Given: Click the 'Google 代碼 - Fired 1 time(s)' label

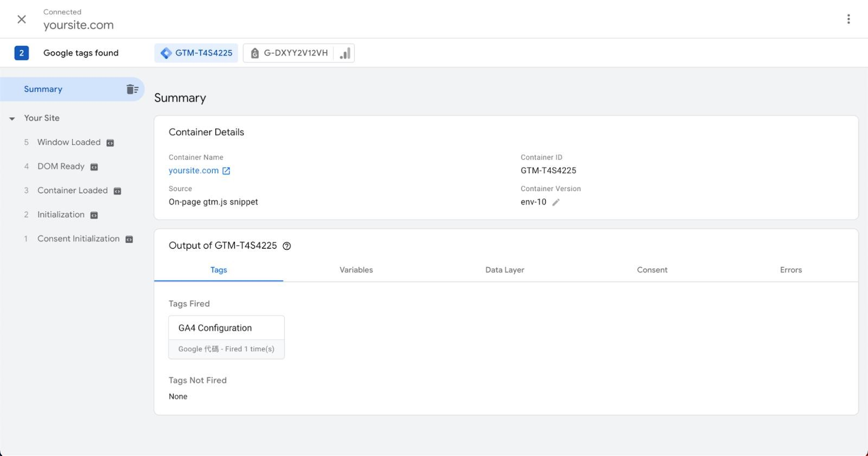Looking at the screenshot, I should [x=226, y=349].
